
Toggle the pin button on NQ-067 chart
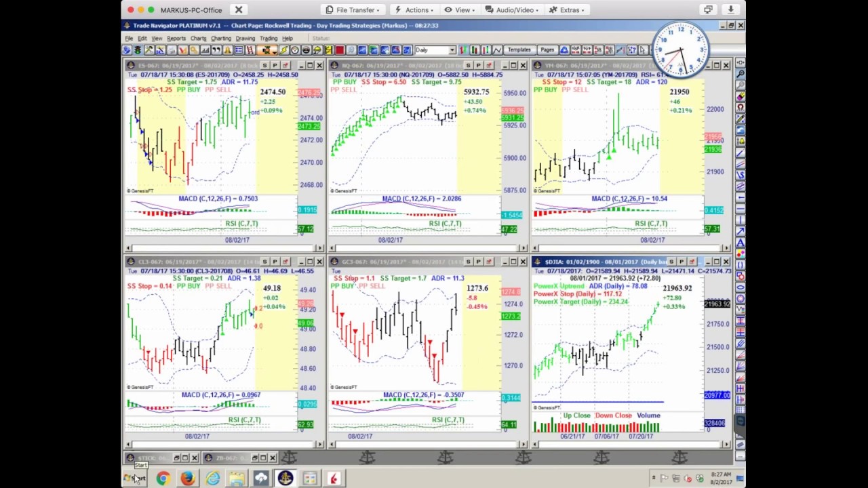(488, 65)
